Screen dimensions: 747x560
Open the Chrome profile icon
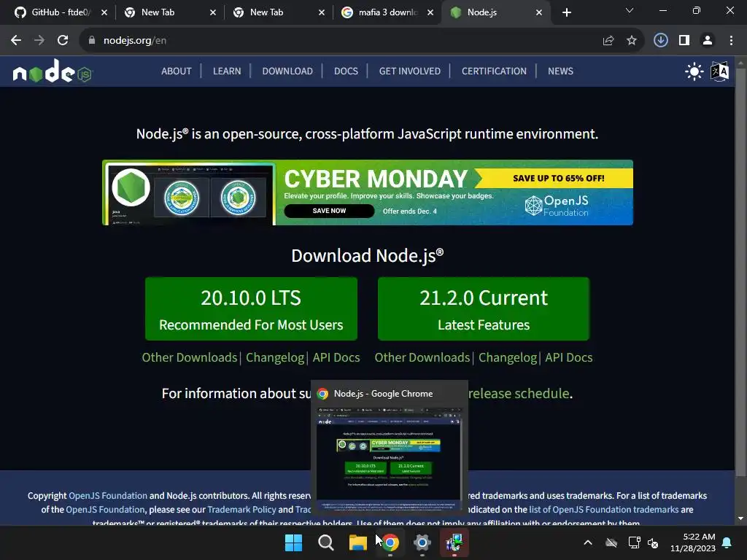click(x=708, y=41)
